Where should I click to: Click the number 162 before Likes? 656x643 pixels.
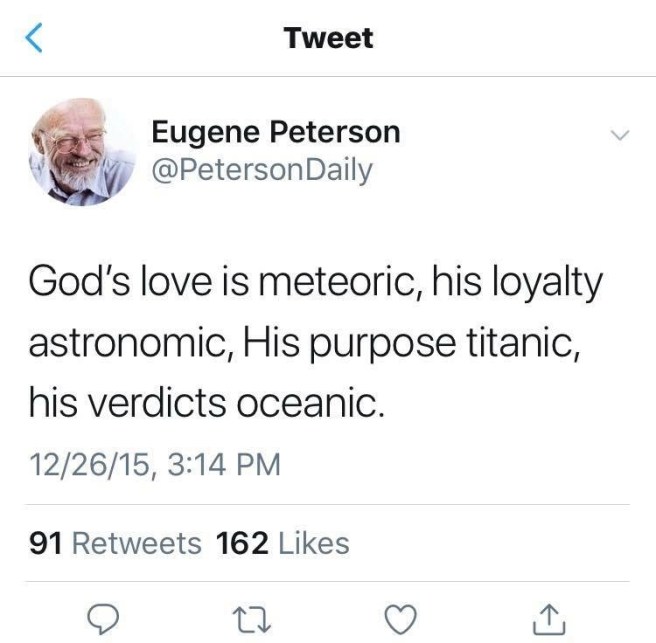[x=242, y=543]
